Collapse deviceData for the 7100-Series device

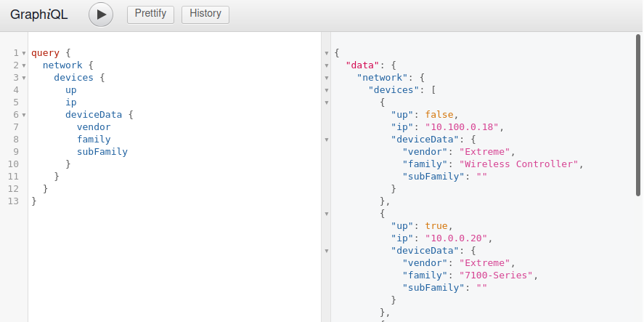click(327, 251)
